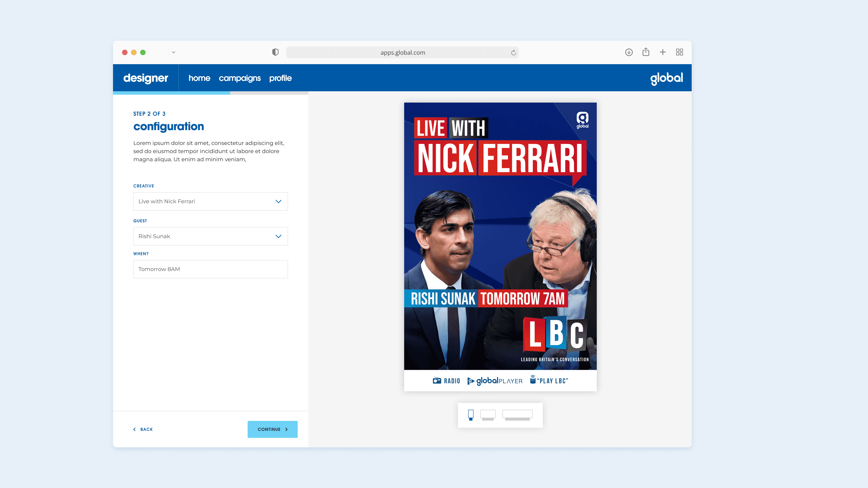The width and height of the screenshot is (868, 488).
Task: Click the When field showing Tomorrow 8AM
Action: 210,269
